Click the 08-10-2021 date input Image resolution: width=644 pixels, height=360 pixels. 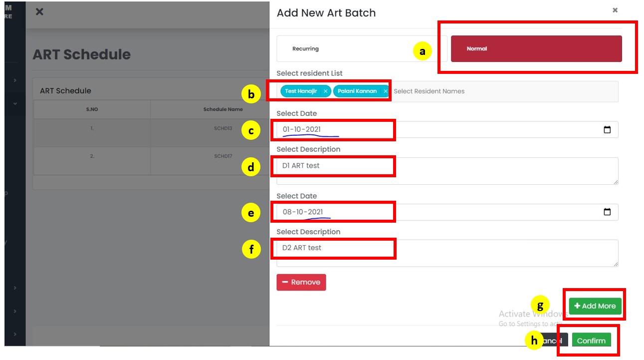[349, 212]
